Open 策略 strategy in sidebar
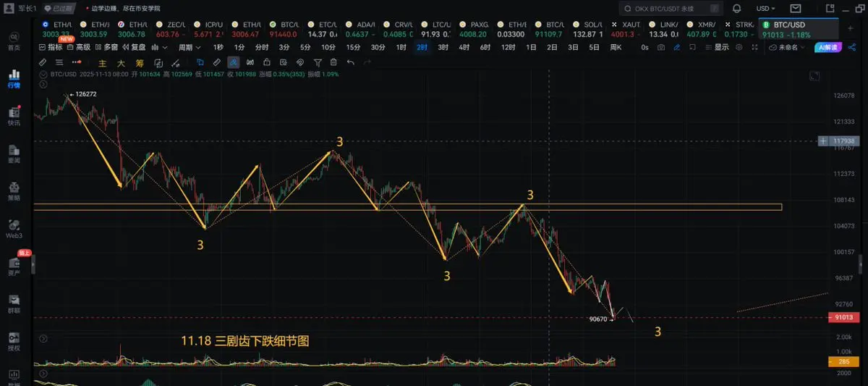 click(x=14, y=190)
